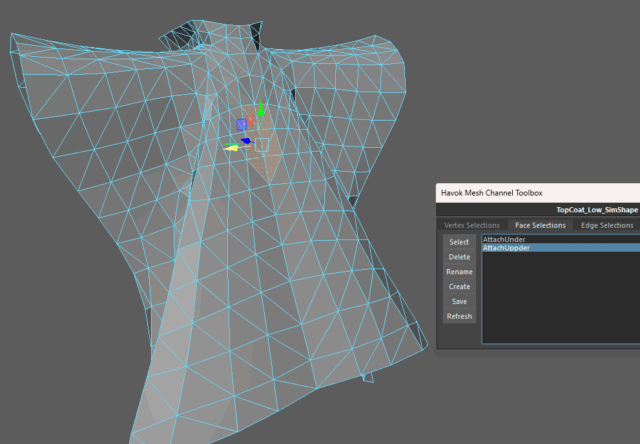Screen dimensions: 640x444
Task: Delete the chosen face selection
Action: pos(459,257)
